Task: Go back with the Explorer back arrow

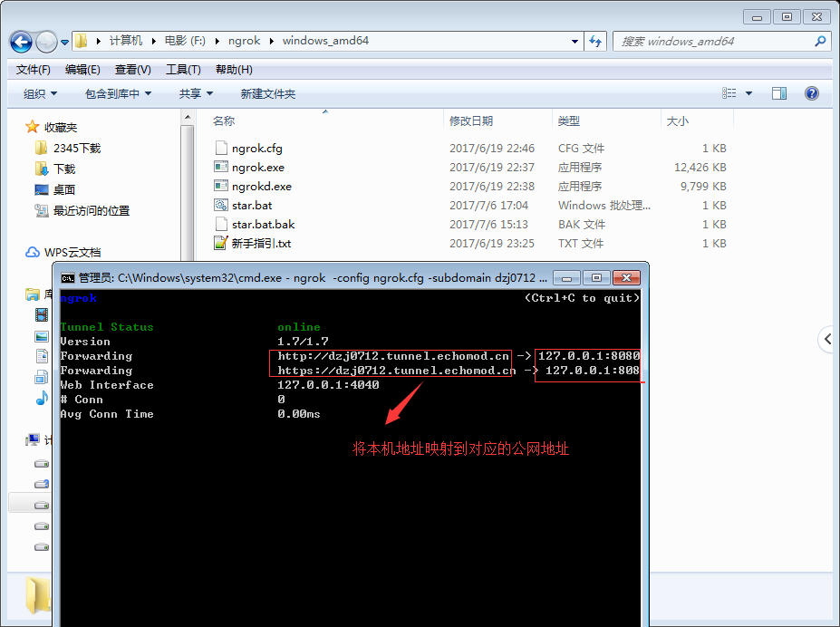Action: pyautogui.click(x=22, y=42)
